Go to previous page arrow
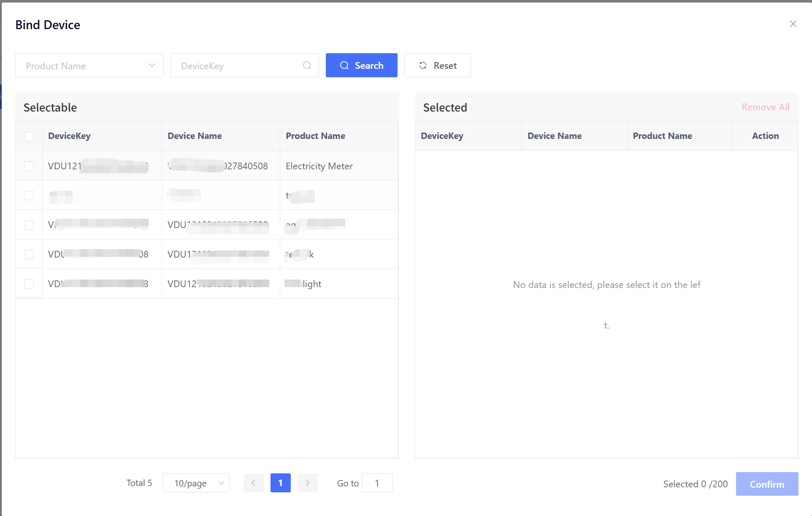Viewport: 812px width, 516px height. pos(253,483)
